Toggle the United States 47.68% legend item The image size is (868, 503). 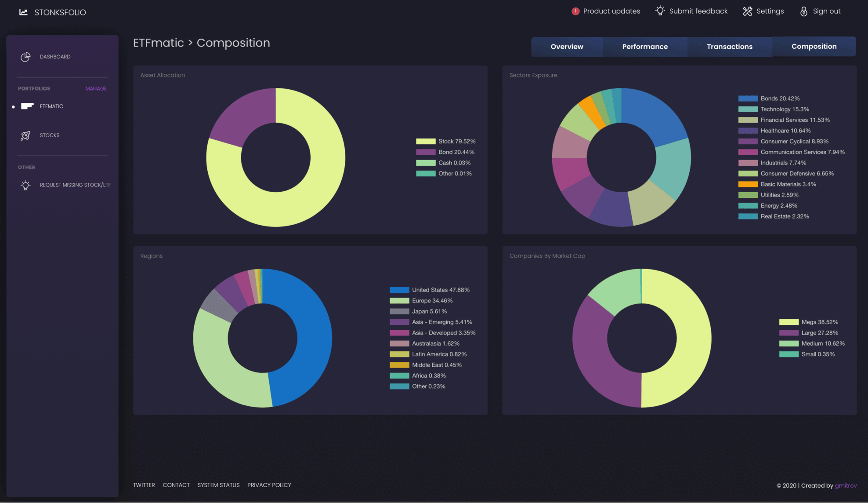click(430, 290)
